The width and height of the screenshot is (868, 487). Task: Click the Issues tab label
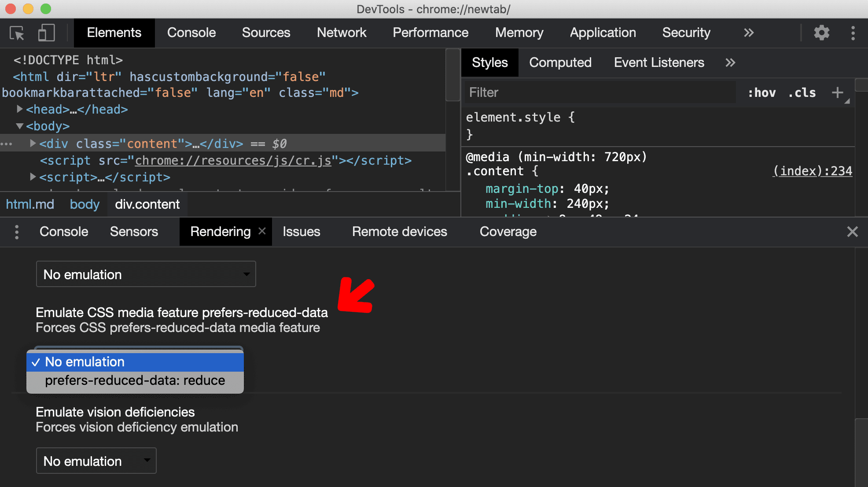coord(301,231)
